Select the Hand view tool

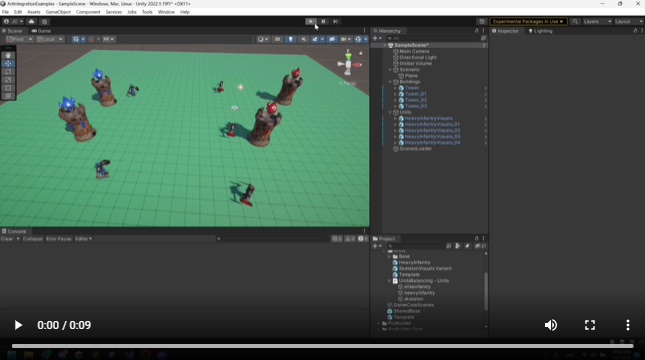coord(8,56)
